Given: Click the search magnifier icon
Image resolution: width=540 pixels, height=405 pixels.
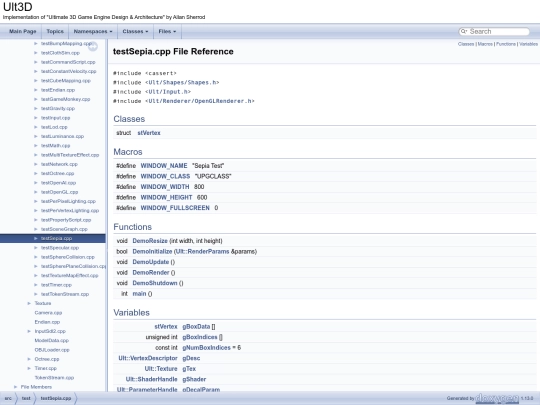Looking at the screenshot, I should click(x=464, y=31).
